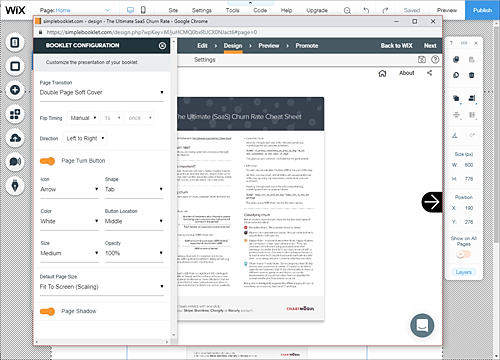Switch to the booklet Promote step
The image size is (500, 360).
coord(307,46)
